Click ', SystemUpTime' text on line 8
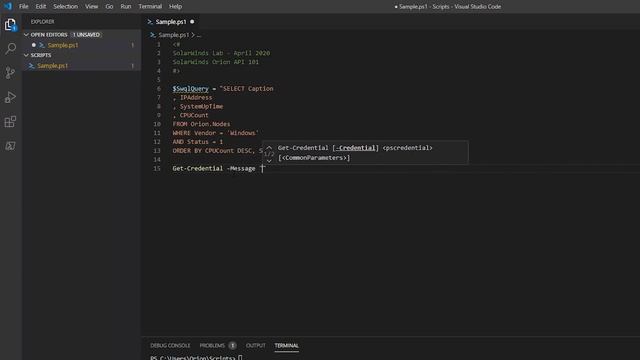The width and height of the screenshot is (640, 360). [198, 107]
